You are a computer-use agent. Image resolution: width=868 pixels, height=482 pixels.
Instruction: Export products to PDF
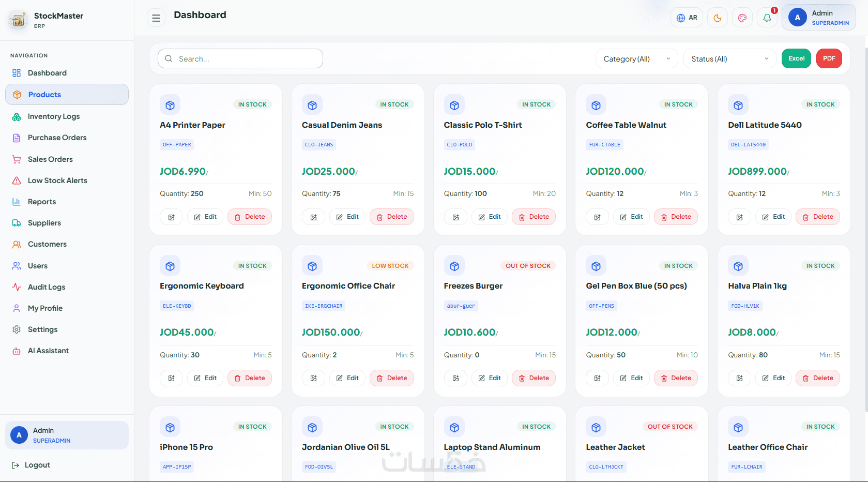[829, 58]
